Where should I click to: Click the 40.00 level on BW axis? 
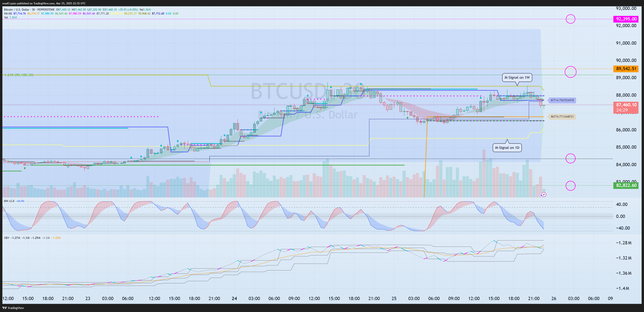622,204
